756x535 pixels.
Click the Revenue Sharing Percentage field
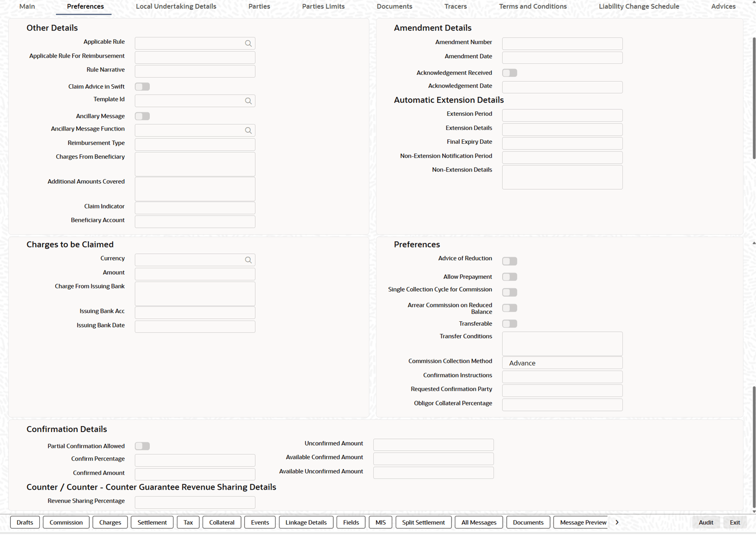tap(195, 502)
